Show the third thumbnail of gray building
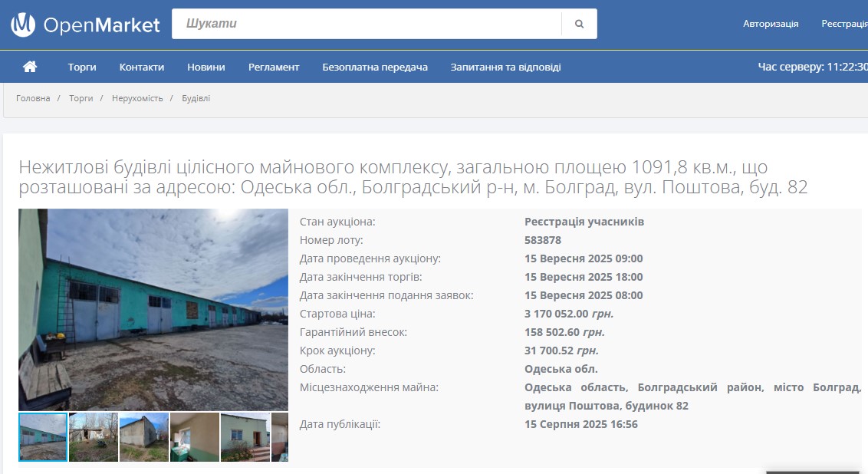Viewport: 868px width, 474px height. [x=144, y=437]
